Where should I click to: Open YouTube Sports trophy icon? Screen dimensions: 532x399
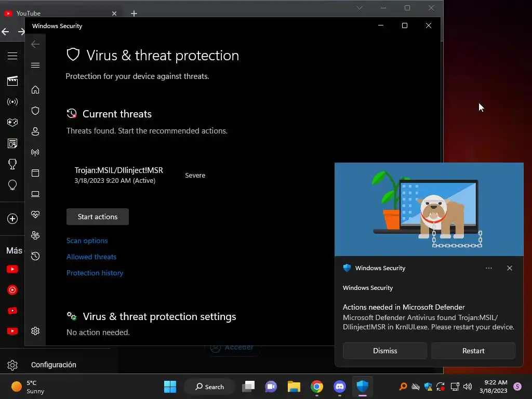coord(12,164)
